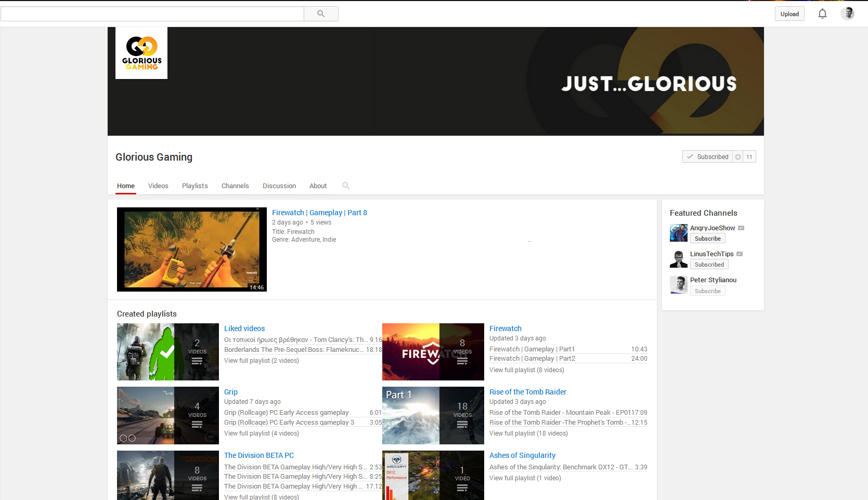Viewport: 868px width, 500px height.
Task: Open Ashes of Singularity playlist link
Action: 522,455
